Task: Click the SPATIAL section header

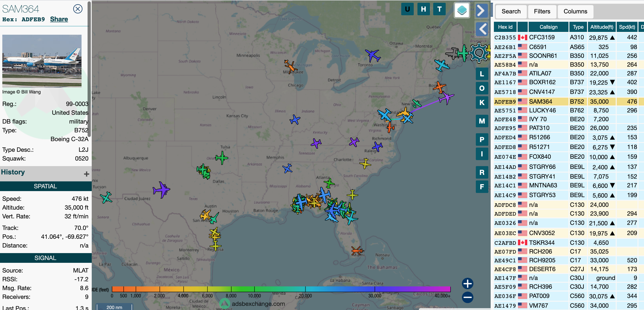Action: [x=45, y=186]
